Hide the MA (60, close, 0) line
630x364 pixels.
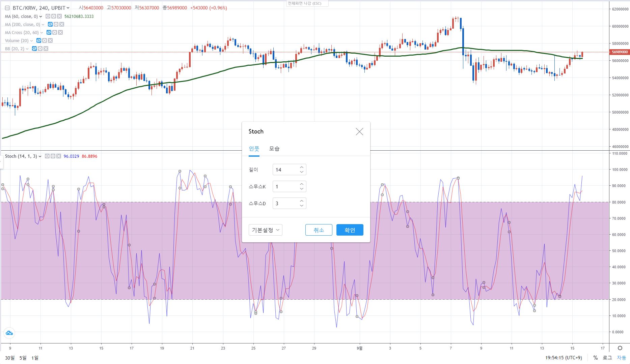point(48,17)
